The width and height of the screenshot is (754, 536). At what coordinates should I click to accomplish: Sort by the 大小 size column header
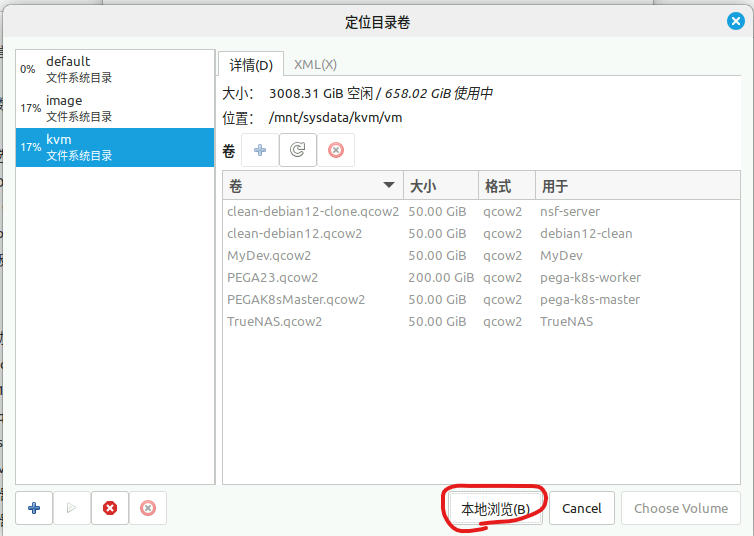pyautogui.click(x=440, y=186)
